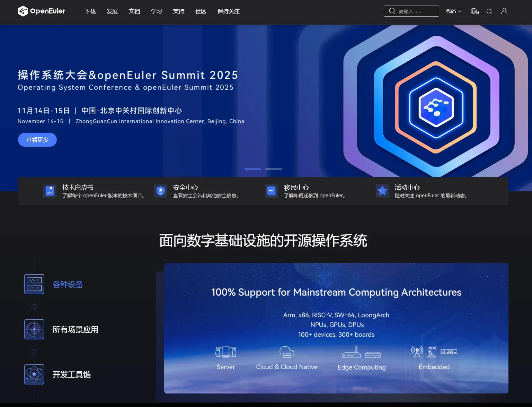Image resolution: width=532 pixels, height=407 pixels.
Task: Switch language with the globe EN icon
Action: point(475,11)
